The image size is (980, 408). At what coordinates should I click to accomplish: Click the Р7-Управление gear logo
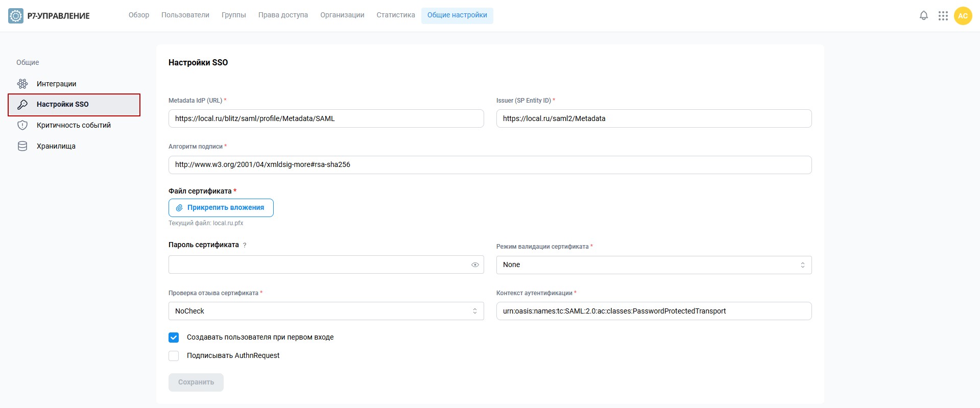coord(16,16)
